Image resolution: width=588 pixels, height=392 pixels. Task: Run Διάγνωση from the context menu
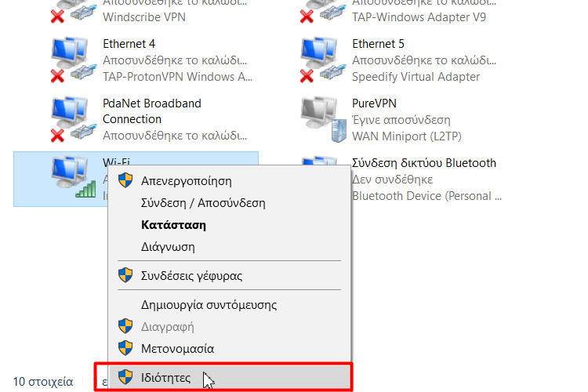point(168,246)
